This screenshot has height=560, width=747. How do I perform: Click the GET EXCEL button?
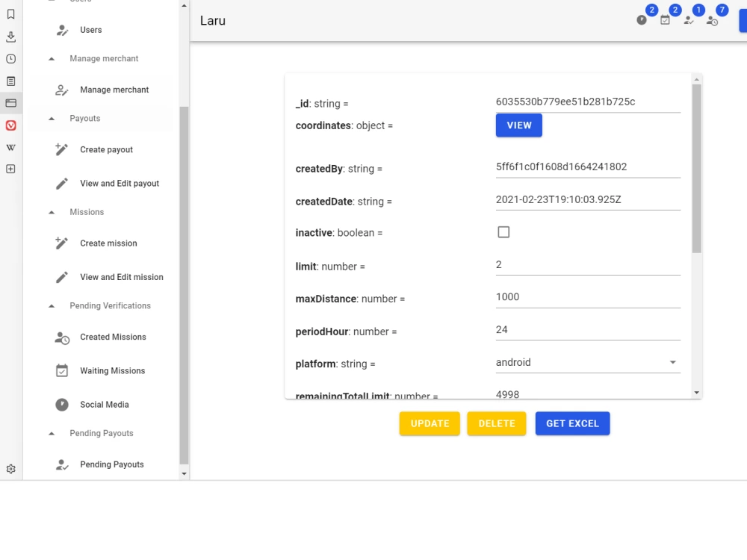point(573,423)
